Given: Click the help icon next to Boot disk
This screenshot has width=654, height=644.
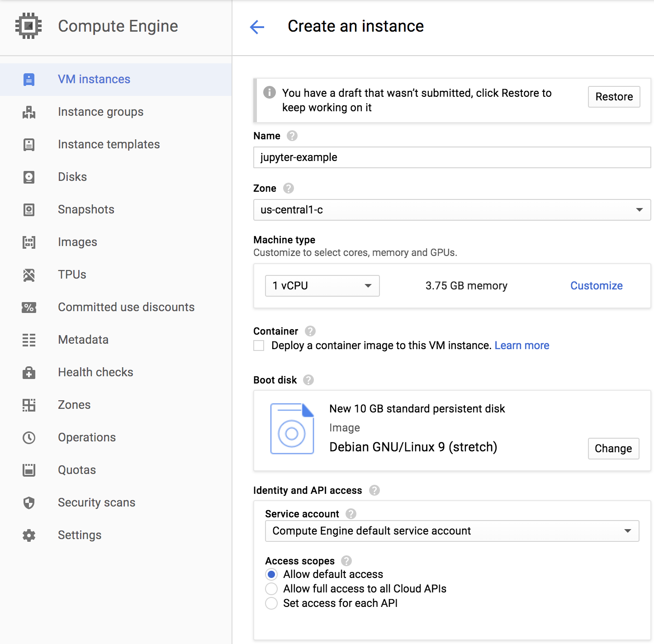Looking at the screenshot, I should [308, 380].
